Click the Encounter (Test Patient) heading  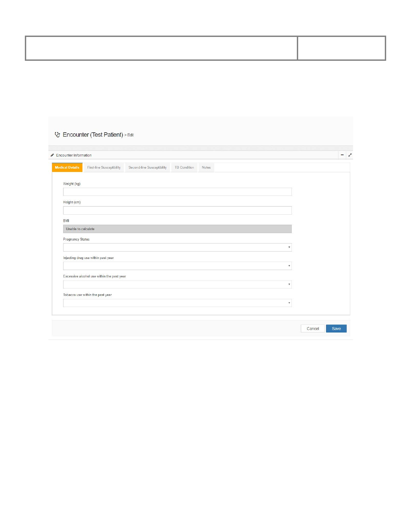click(93, 135)
